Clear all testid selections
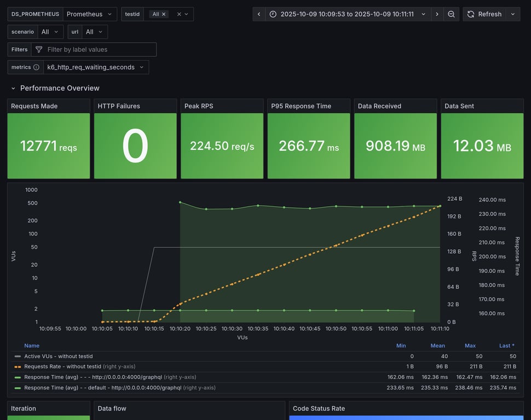 pyautogui.click(x=179, y=14)
